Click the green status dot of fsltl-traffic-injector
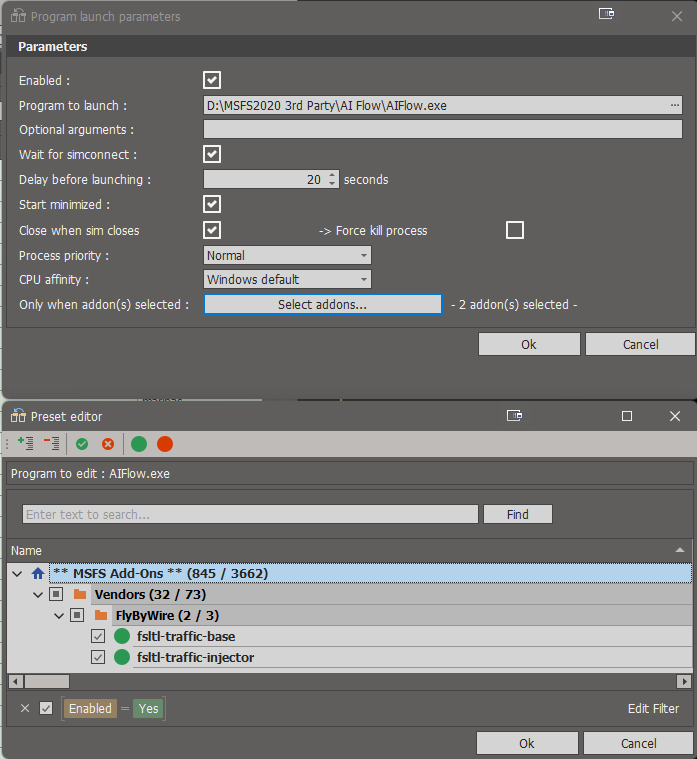The height and width of the screenshot is (759, 697). [x=122, y=657]
